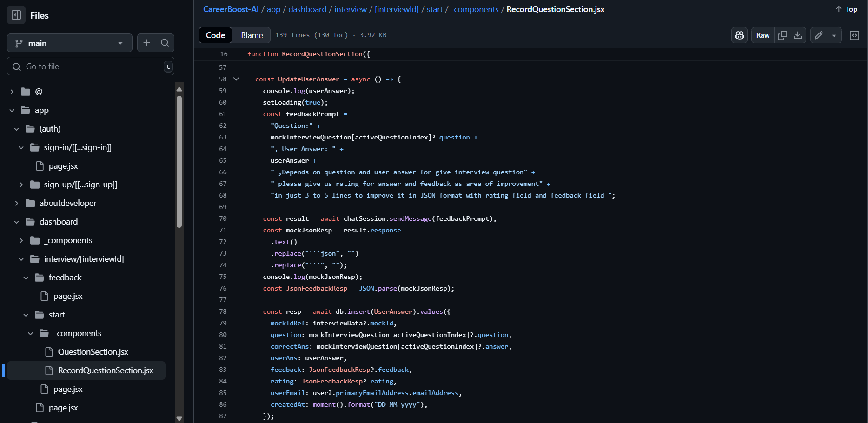Screen dimensions: 868x423
Task: Copy raw file contents icon
Action: 782,35
